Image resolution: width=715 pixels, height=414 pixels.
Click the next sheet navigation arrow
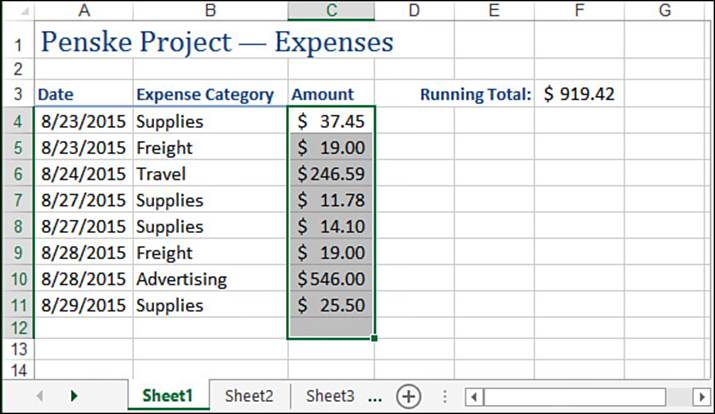[x=74, y=396]
